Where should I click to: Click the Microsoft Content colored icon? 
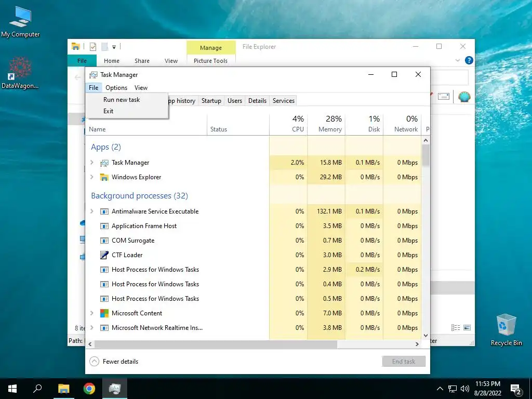[x=104, y=313]
